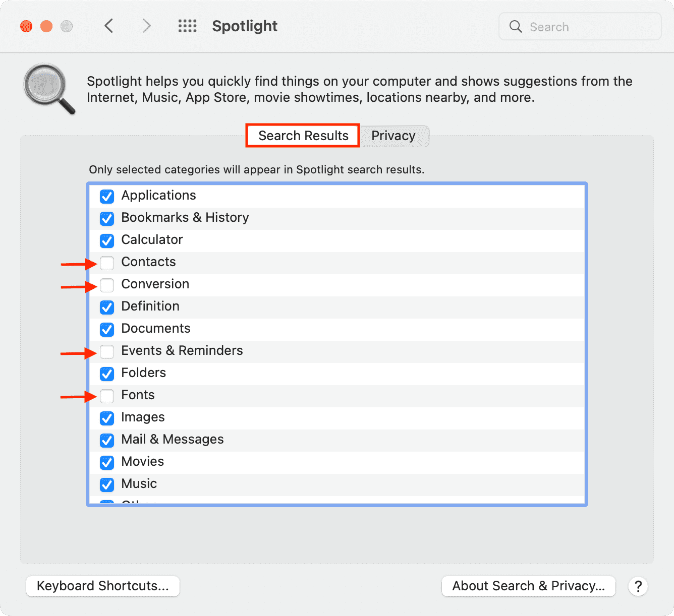
Task: Click the forward navigation arrow
Action: pos(146,26)
